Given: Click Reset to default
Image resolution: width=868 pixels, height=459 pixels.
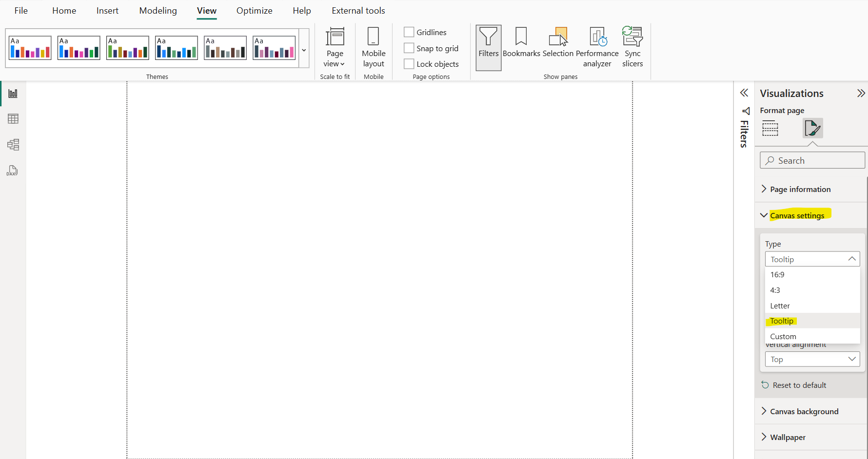Looking at the screenshot, I should 799,385.
